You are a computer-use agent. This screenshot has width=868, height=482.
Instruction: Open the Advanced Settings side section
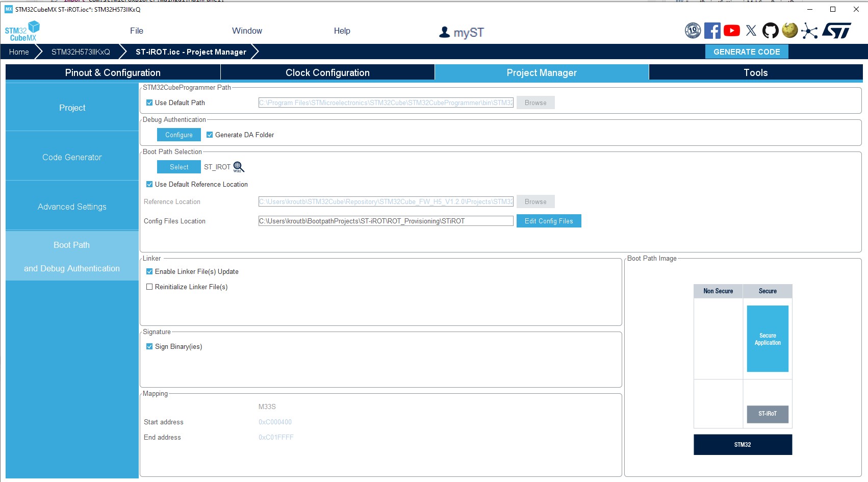coord(72,207)
